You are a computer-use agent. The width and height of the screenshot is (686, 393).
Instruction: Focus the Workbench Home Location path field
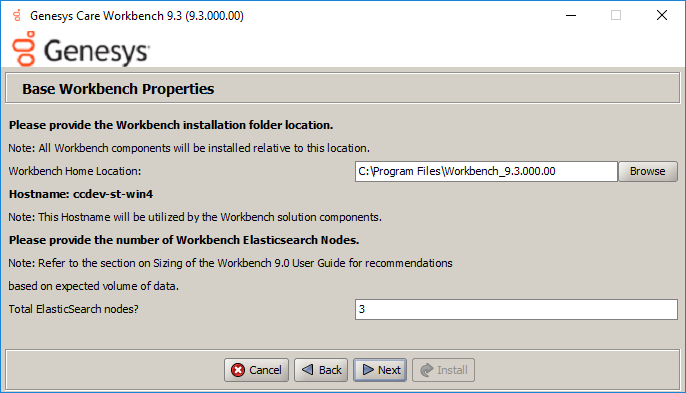[486, 171]
